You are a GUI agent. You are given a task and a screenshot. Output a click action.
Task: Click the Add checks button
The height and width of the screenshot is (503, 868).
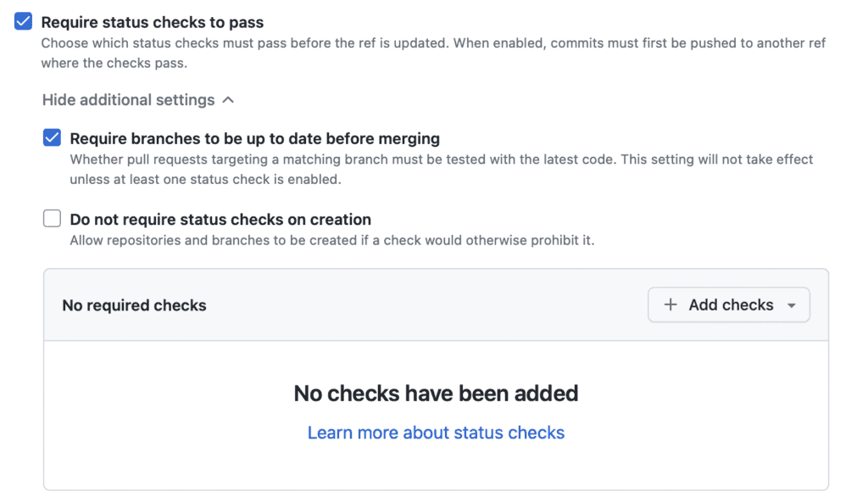coord(728,305)
